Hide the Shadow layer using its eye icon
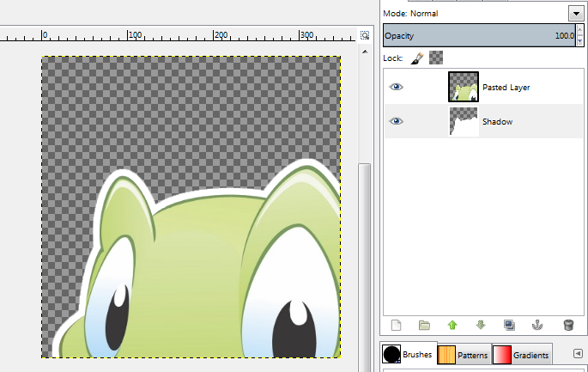This screenshot has width=588, height=372. click(x=396, y=121)
